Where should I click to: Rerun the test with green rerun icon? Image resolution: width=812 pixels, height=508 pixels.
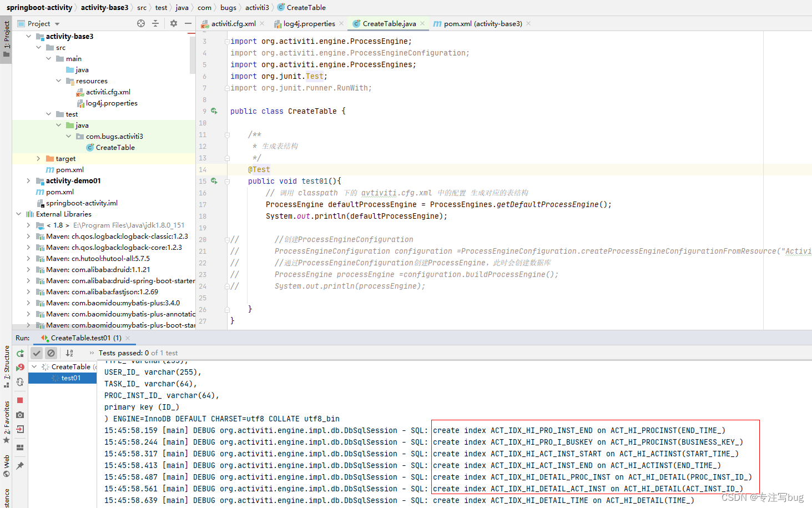(x=20, y=353)
